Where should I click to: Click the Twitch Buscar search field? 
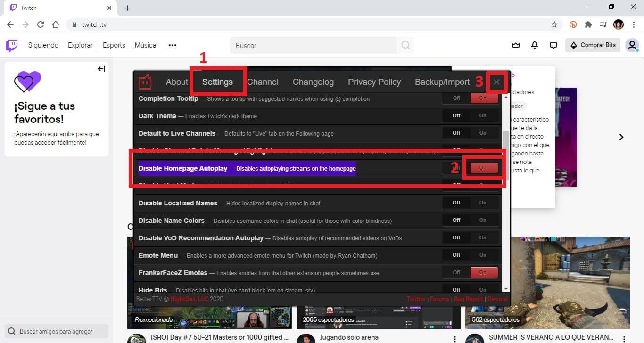(314, 46)
